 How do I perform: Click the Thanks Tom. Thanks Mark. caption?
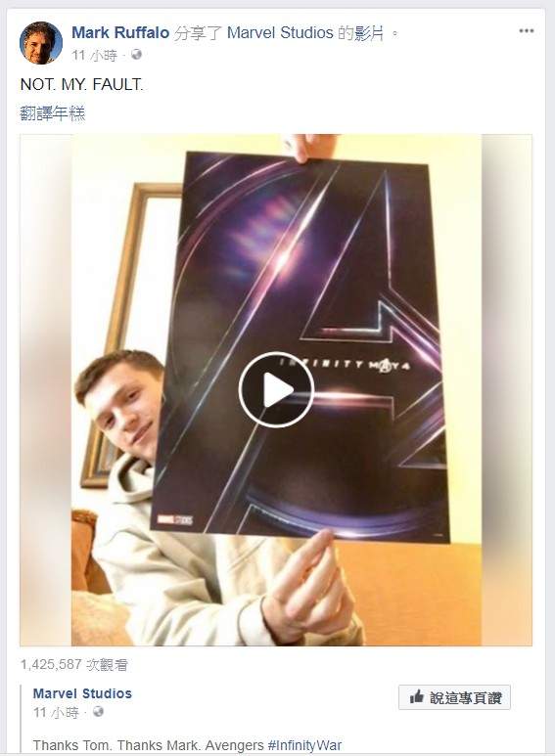point(116,745)
